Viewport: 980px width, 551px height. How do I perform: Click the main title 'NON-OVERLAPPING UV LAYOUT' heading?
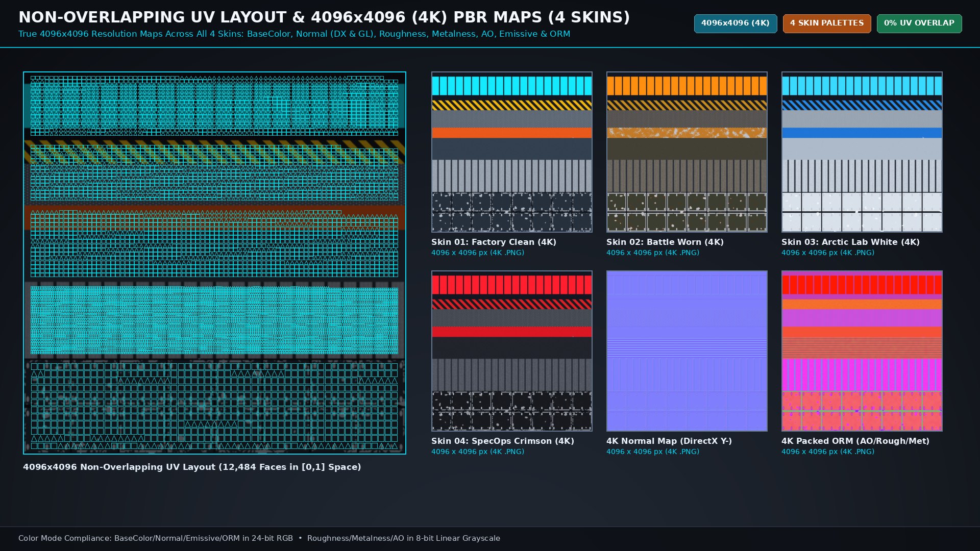coord(324,17)
